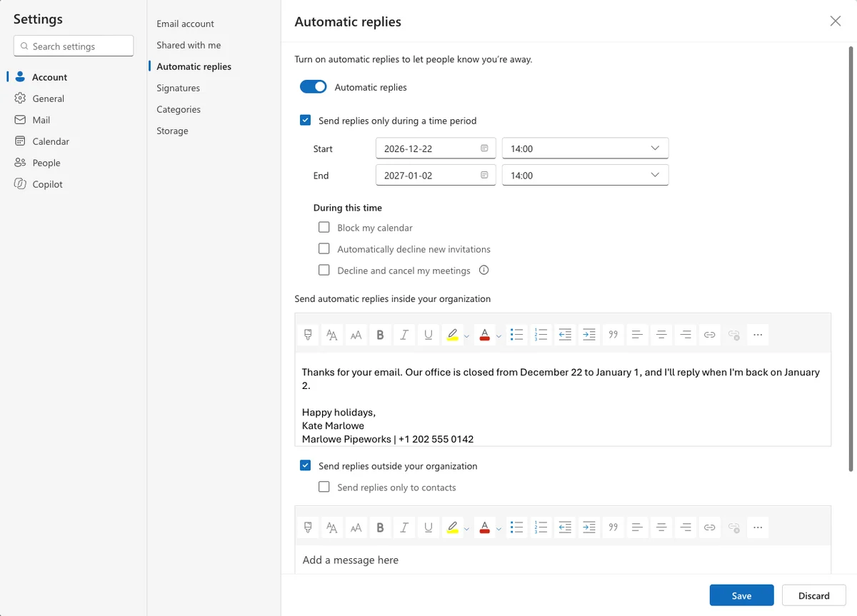Click Quote in outside-organization editor toolbar
Image resolution: width=857 pixels, height=616 pixels.
pos(613,527)
